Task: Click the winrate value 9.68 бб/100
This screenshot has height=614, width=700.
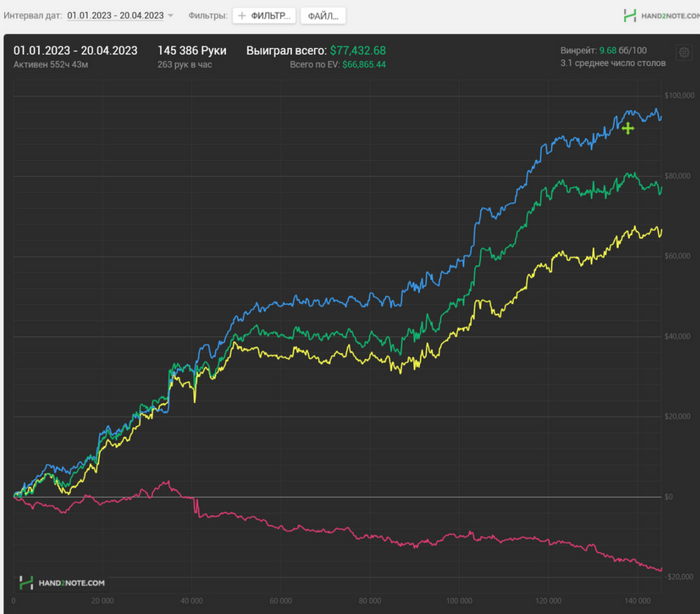Action: pos(623,50)
